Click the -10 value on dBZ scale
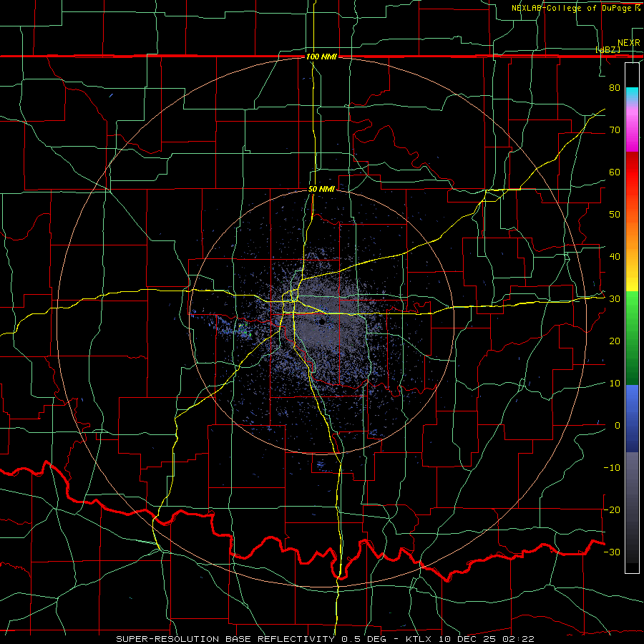The width and height of the screenshot is (644, 644). tap(612, 467)
